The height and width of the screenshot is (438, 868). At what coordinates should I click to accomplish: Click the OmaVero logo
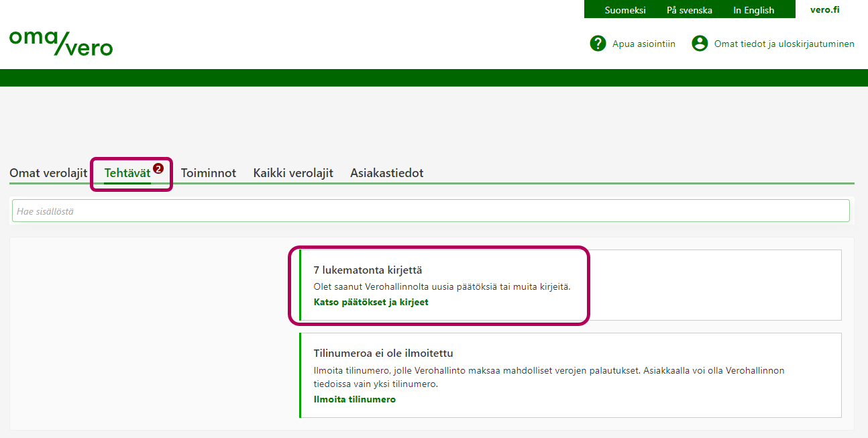click(x=60, y=43)
